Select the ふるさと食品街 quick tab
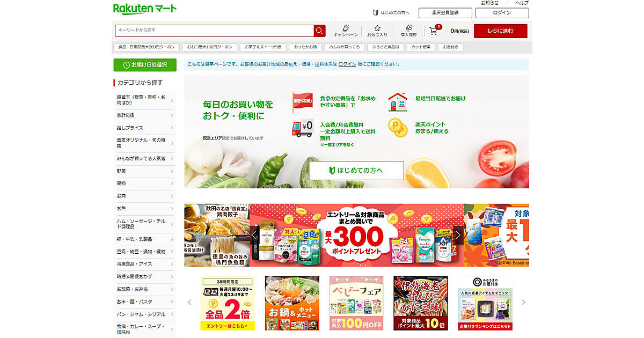644x338 pixels. click(x=386, y=47)
